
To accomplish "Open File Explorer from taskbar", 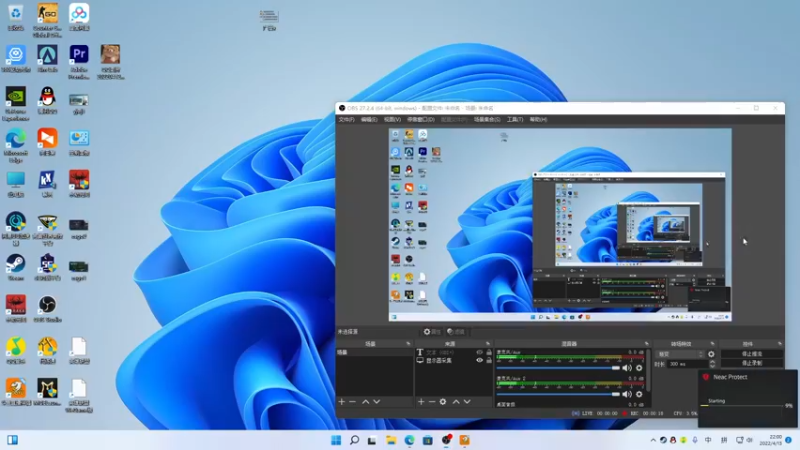I will point(391,440).
